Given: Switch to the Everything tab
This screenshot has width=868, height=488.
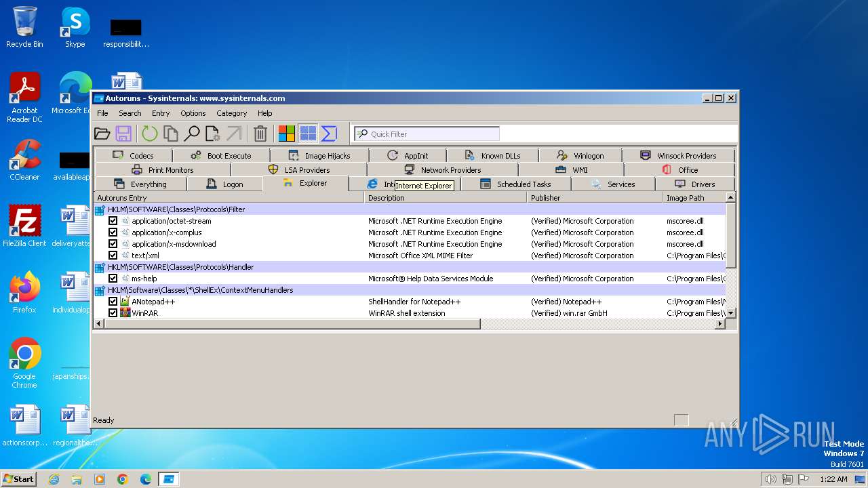Looking at the screenshot, I should coord(140,184).
